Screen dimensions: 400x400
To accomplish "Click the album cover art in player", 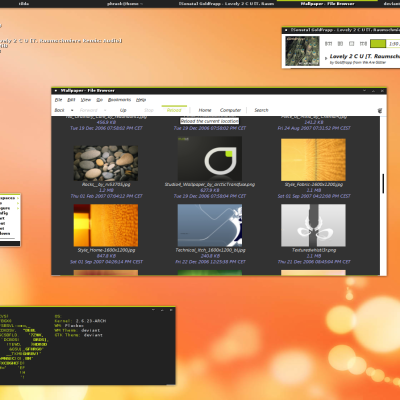I will click(302, 51).
